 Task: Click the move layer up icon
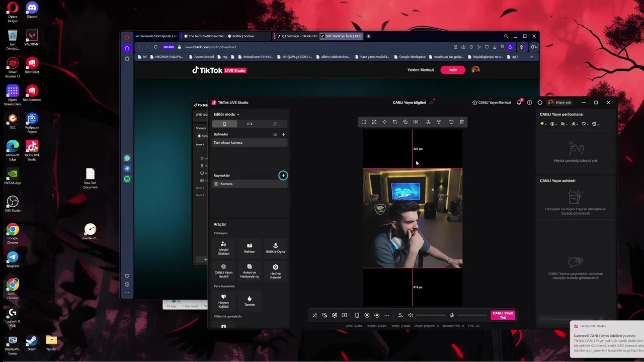tap(428, 122)
